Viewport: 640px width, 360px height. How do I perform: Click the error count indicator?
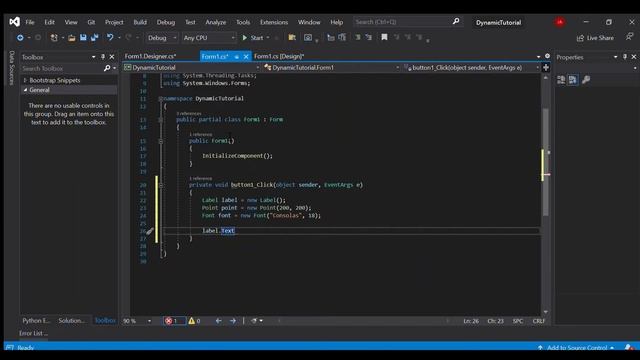[x=174, y=321]
